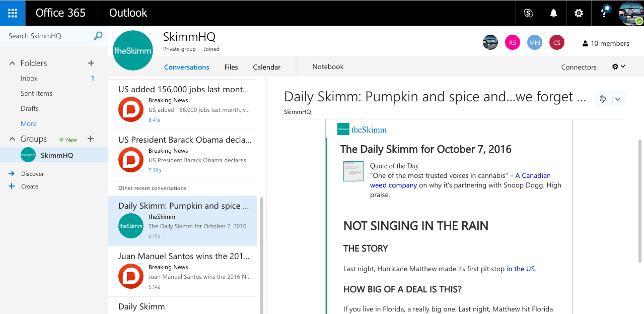
Task: Open Juan Manuel Santos wins conversation
Action: click(183, 271)
